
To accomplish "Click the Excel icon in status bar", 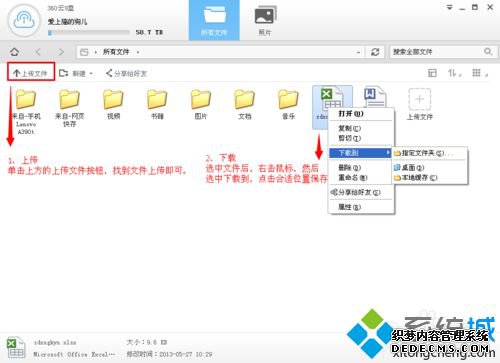I will [x=16, y=348].
